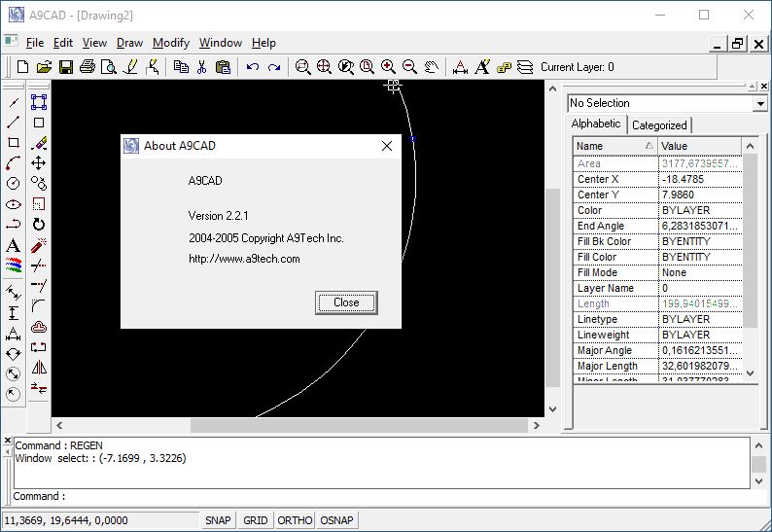This screenshot has height=532, width=772.
Task: Zoom out with the minus magnifier
Action: (x=409, y=66)
